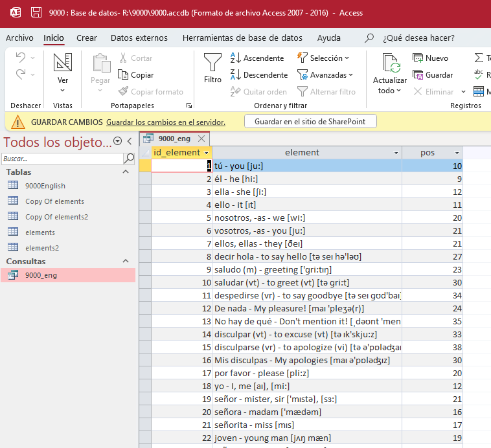Create a record with Nuevo
The width and height of the screenshot is (491, 448).
pyautogui.click(x=430, y=58)
